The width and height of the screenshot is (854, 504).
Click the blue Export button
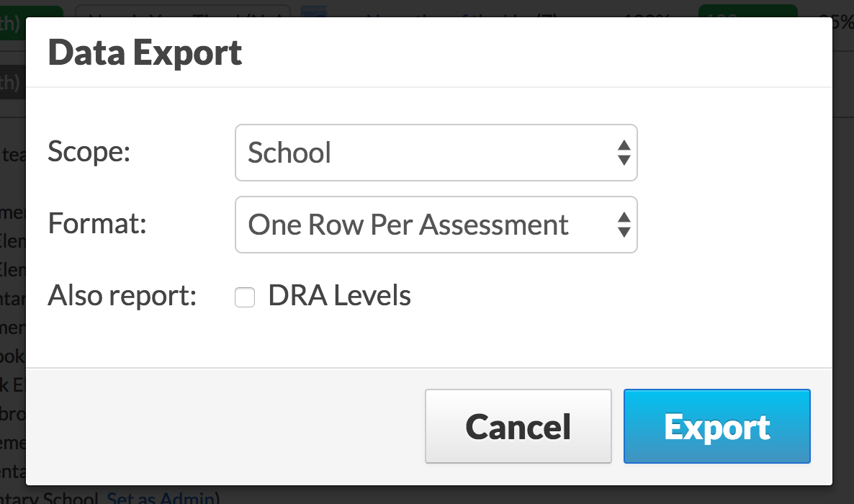[x=716, y=426]
